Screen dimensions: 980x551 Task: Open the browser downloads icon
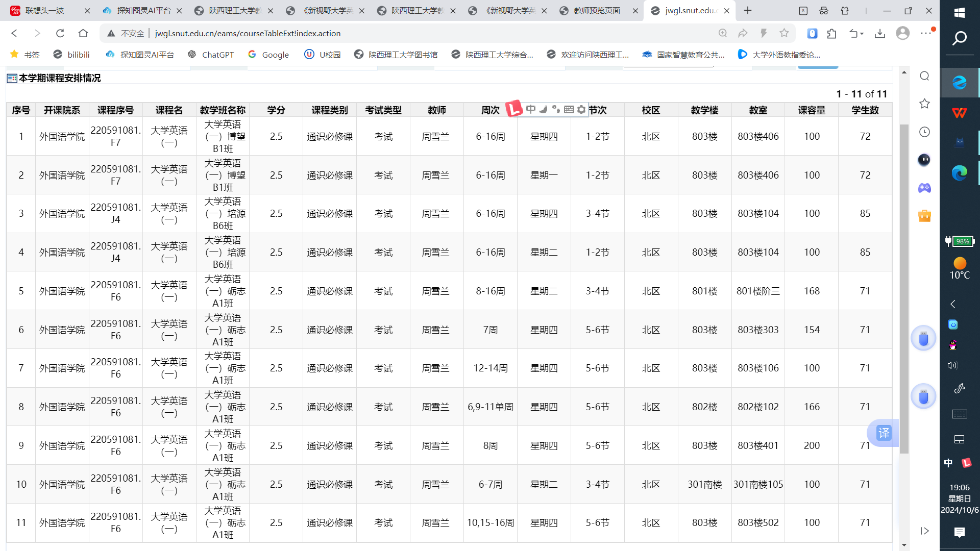(879, 33)
